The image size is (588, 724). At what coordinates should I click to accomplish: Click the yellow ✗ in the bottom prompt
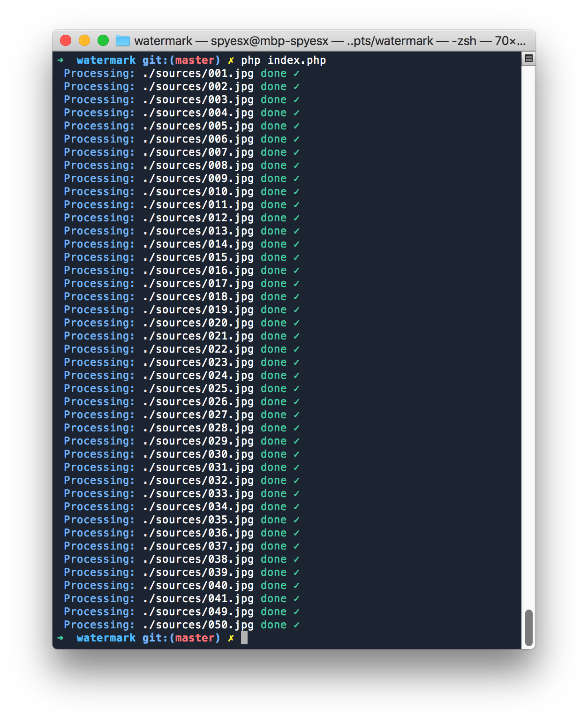pos(231,638)
